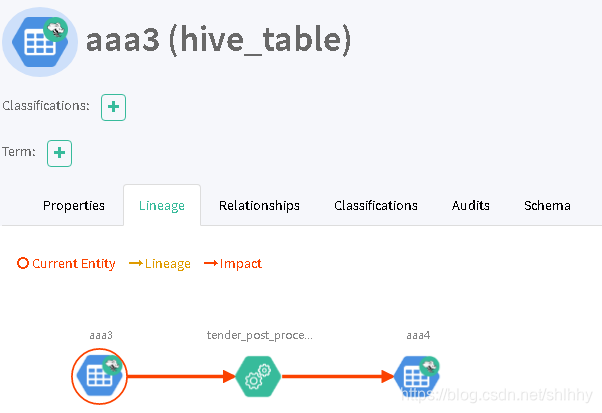Switch to the Lineage tab
Screen dimensions: 602x413
[x=162, y=206]
